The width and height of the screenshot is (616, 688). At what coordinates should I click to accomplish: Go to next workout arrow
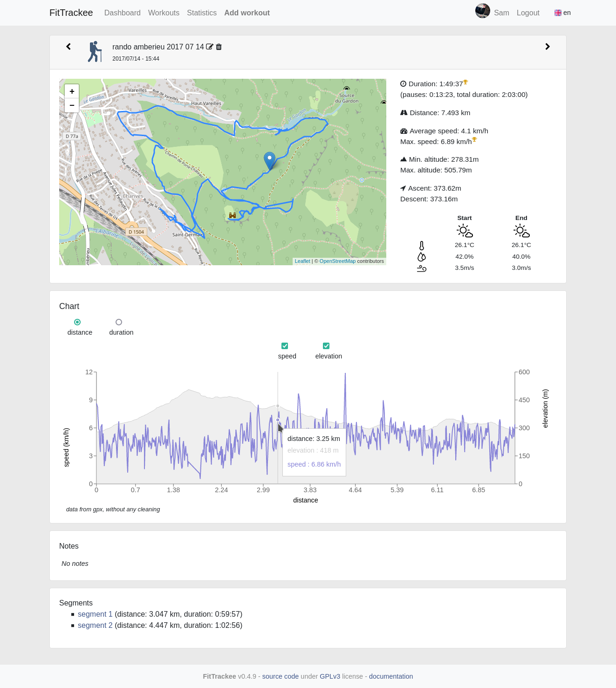click(x=548, y=47)
